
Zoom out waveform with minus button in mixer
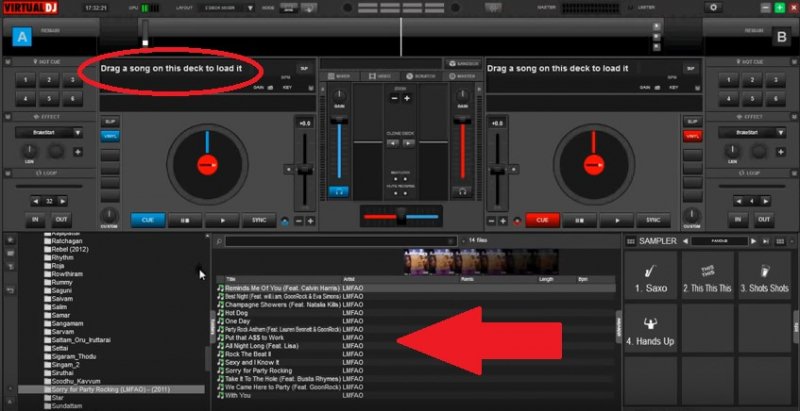coord(395,98)
